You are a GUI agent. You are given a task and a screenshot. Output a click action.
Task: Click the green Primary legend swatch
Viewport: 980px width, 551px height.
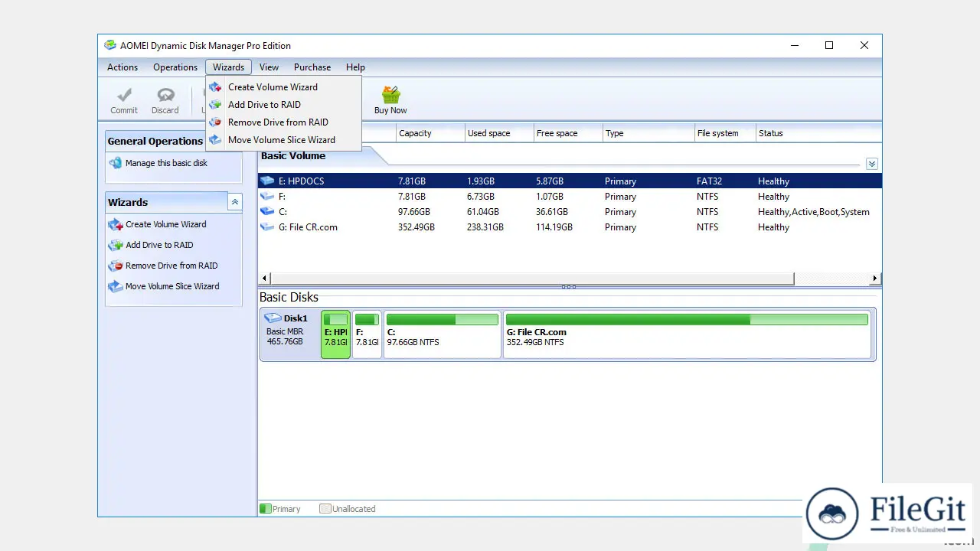pyautogui.click(x=266, y=508)
